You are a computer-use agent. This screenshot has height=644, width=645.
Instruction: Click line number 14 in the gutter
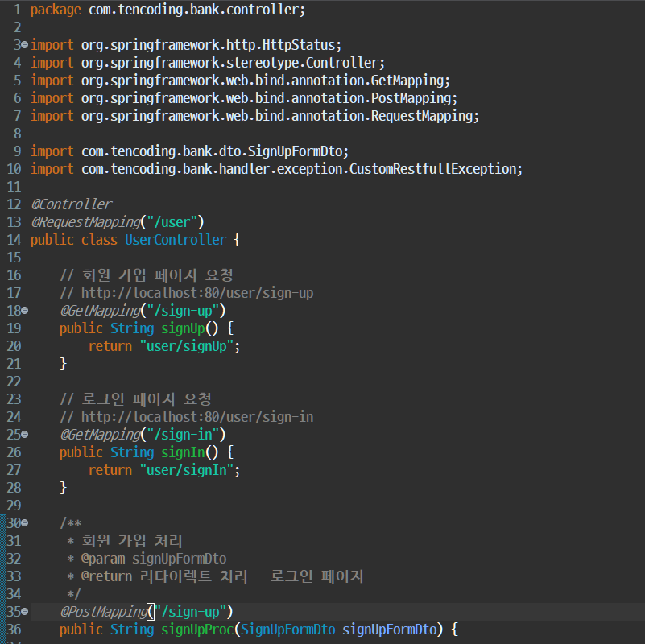(x=14, y=240)
